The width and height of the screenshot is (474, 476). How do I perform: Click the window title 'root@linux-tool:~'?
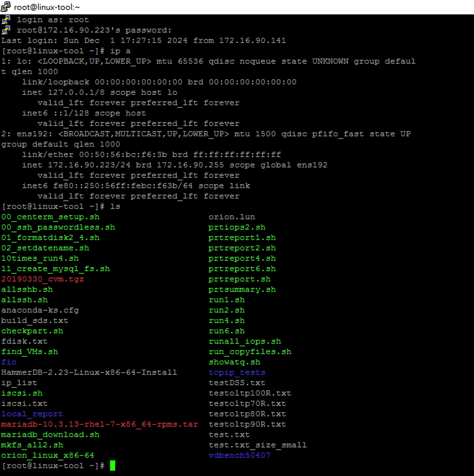coord(47,7)
